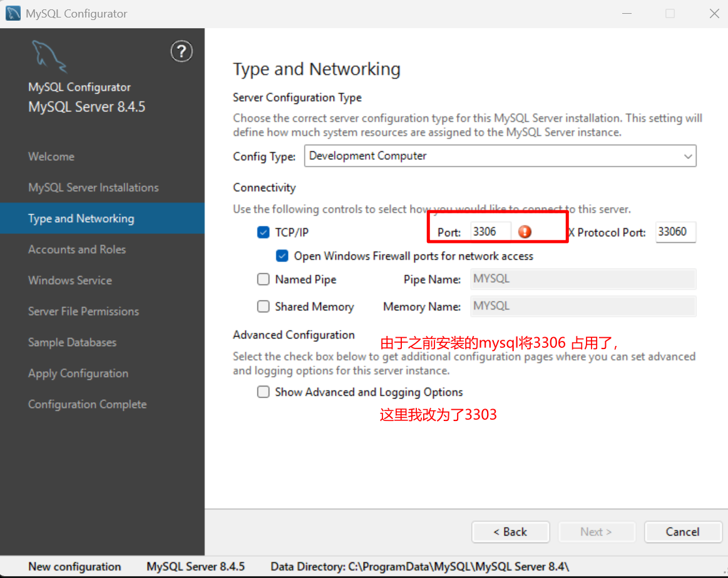Select Apply Configuration in the sidebar

coord(78,373)
